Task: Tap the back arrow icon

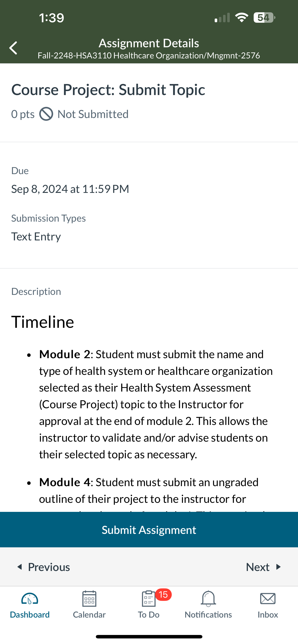Action: coord(13,48)
